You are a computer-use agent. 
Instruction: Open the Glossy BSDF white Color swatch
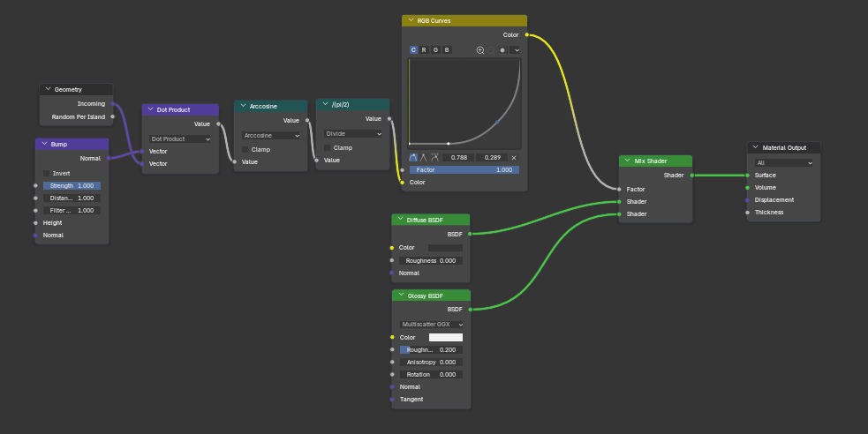pos(446,337)
